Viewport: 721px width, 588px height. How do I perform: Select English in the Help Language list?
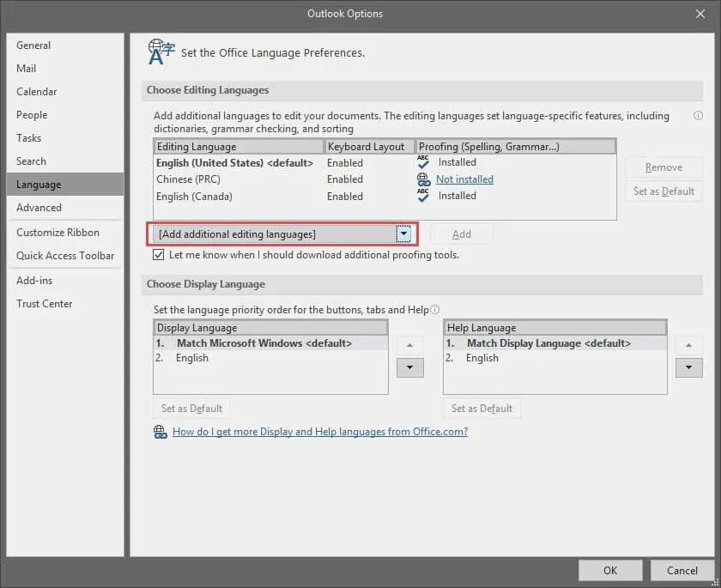(x=555, y=358)
